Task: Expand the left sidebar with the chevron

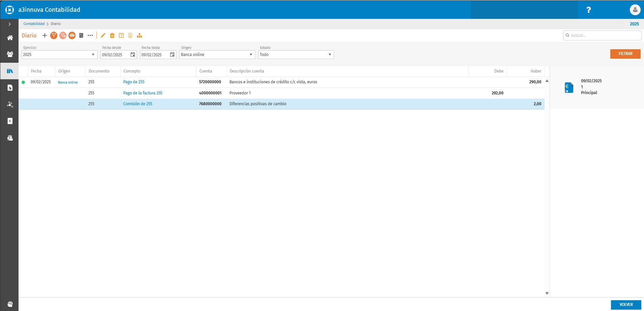Action: 9,24
